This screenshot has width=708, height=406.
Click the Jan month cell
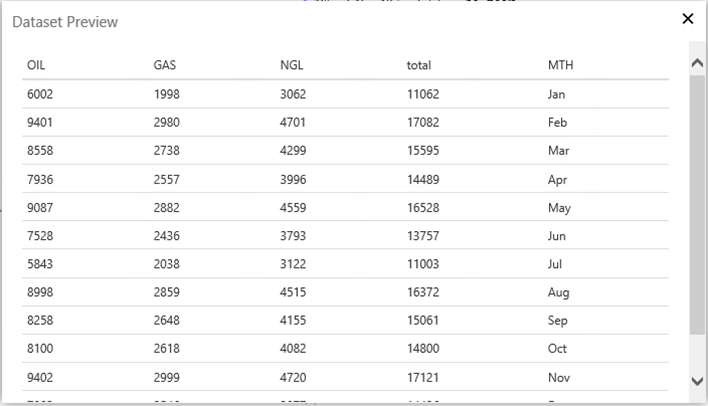click(557, 94)
